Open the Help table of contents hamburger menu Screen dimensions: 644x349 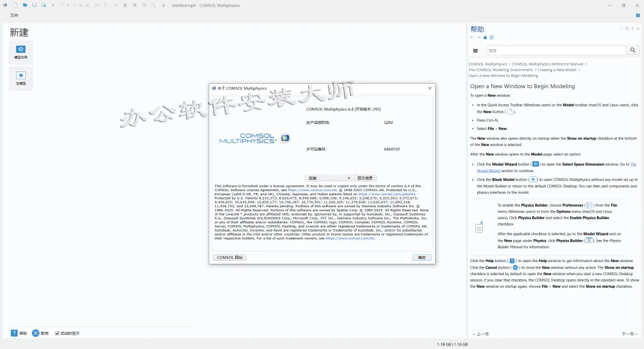point(475,51)
